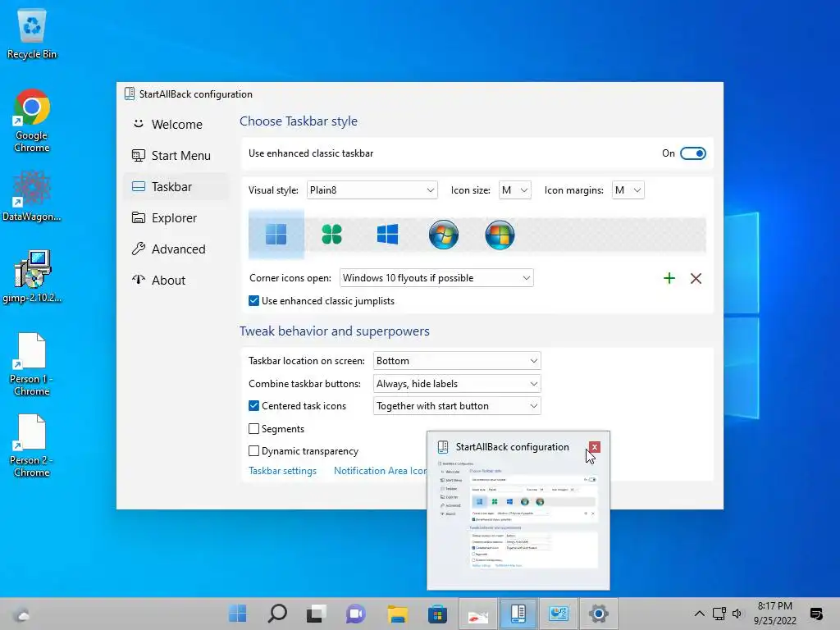Select the Windows 7 orb start icon
The height and width of the screenshot is (630, 840).
click(x=444, y=234)
